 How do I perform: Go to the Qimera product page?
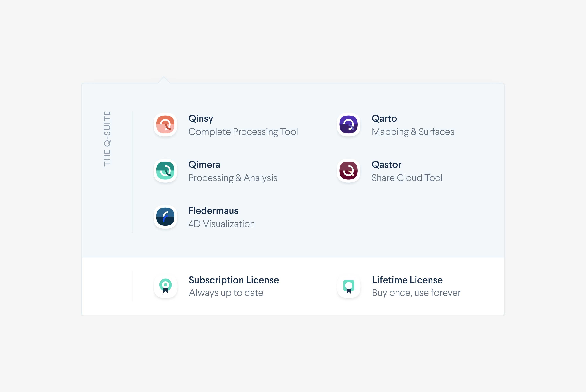pyautogui.click(x=204, y=164)
